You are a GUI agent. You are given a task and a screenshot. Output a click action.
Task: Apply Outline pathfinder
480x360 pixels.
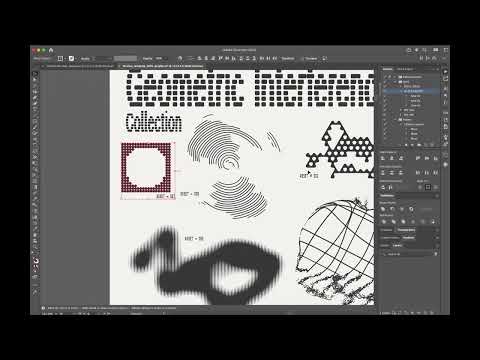pyautogui.click(x=423, y=222)
